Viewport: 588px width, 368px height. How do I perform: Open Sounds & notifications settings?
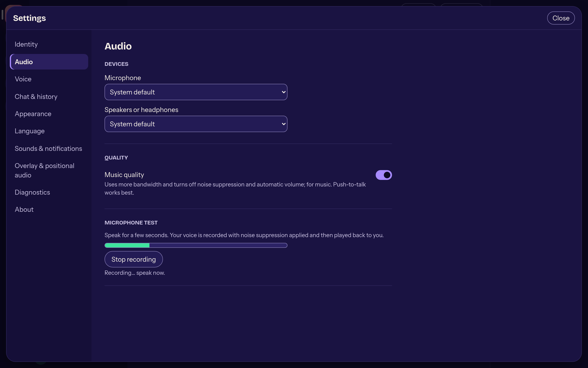49,148
